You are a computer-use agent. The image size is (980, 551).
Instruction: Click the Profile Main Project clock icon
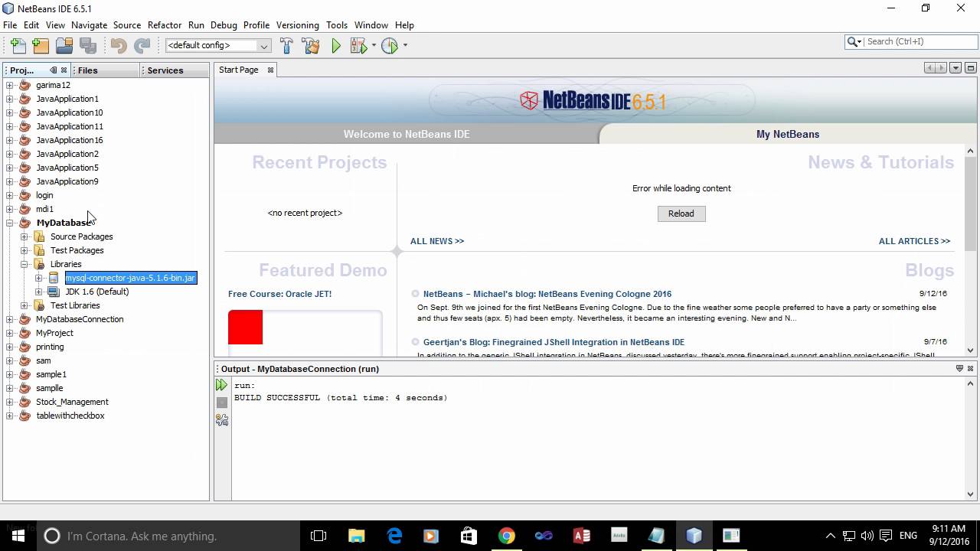point(390,46)
